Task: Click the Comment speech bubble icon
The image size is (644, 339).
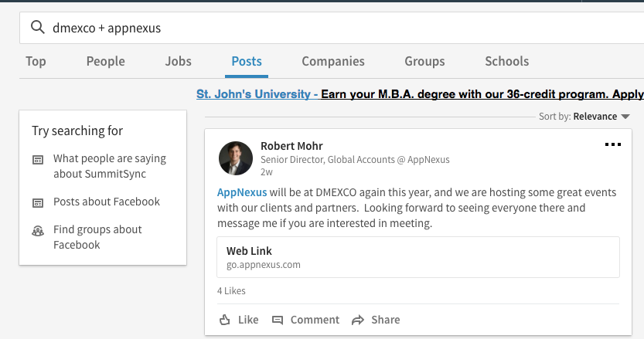Action: pyautogui.click(x=278, y=320)
